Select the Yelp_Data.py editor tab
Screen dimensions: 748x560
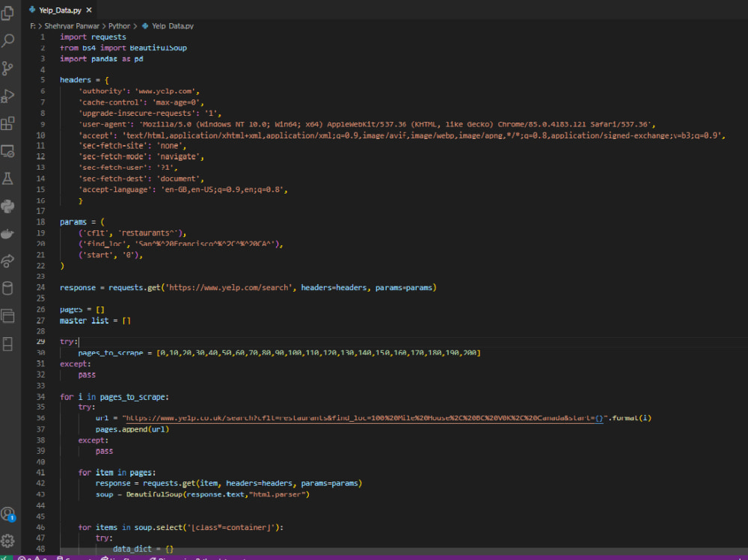pyautogui.click(x=60, y=10)
